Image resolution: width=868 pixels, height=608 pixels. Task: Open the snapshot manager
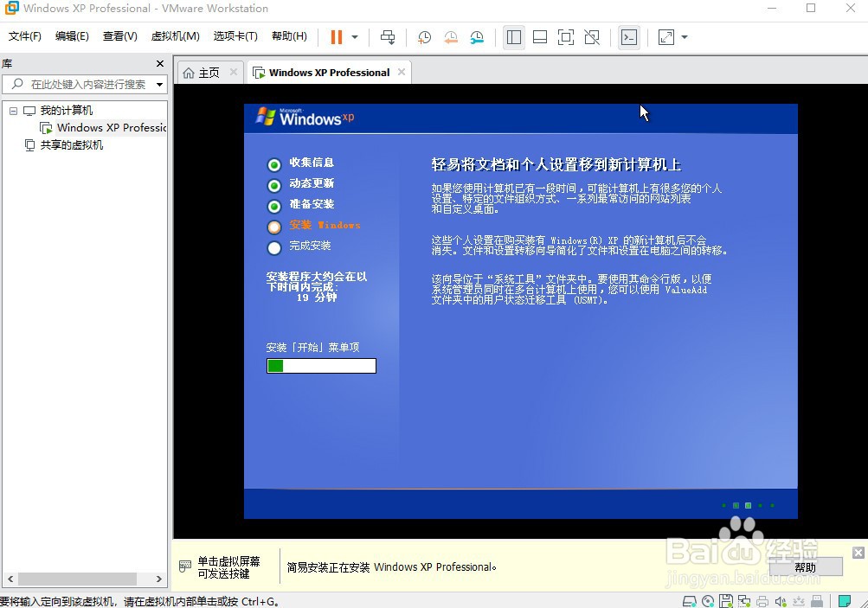[x=477, y=37]
